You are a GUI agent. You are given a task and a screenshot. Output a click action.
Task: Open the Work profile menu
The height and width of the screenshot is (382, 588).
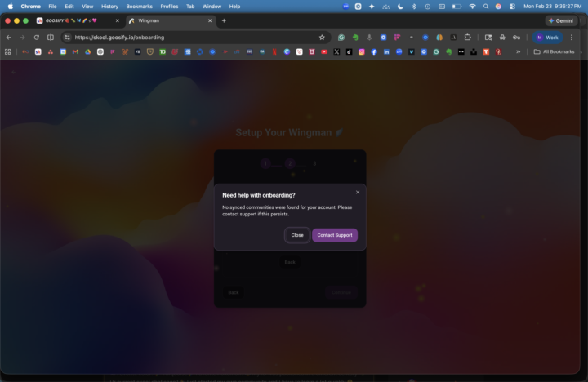(x=547, y=37)
